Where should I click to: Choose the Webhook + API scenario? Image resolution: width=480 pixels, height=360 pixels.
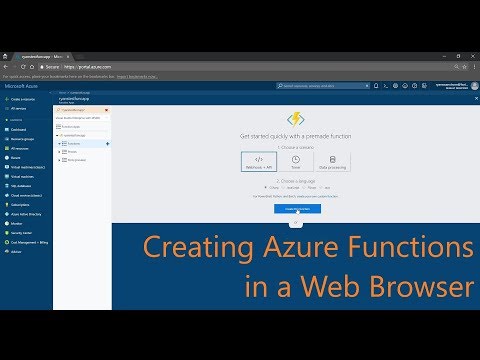tap(259, 162)
